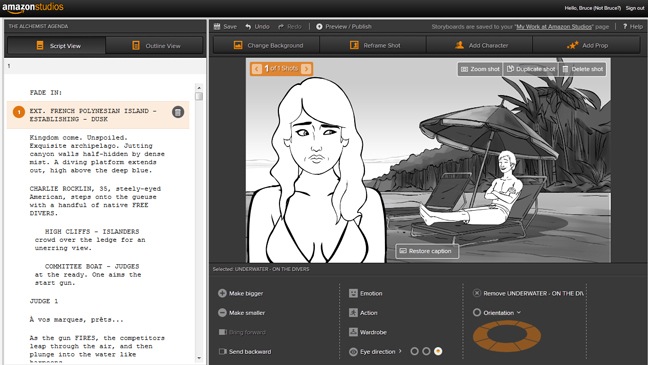Open Add Prop menu

tap(586, 45)
